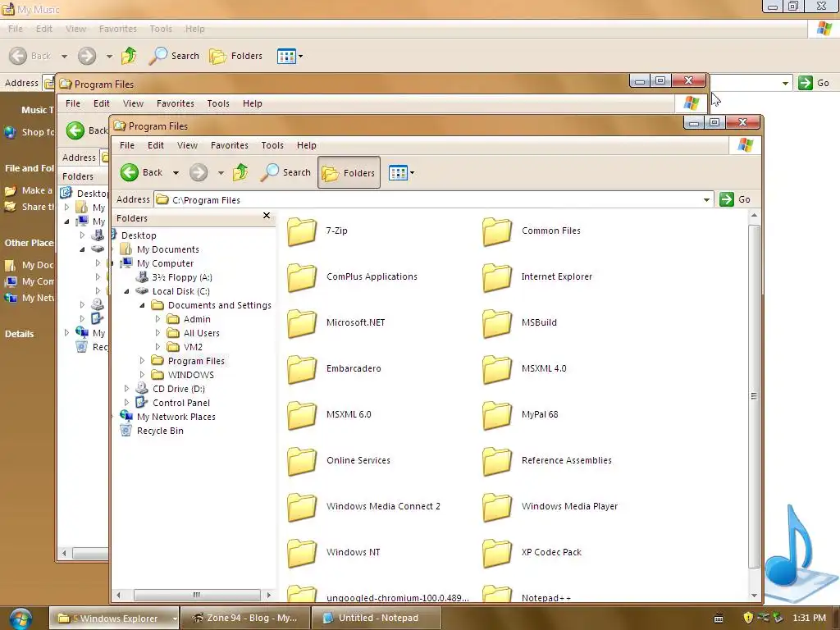Click horizontal scrollbar of Folders pane

pos(197,595)
